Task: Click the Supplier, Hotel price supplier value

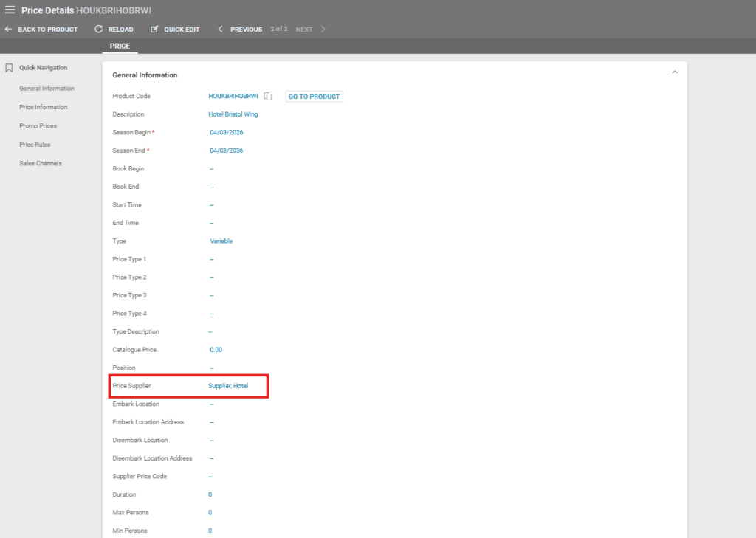Action: point(228,386)
